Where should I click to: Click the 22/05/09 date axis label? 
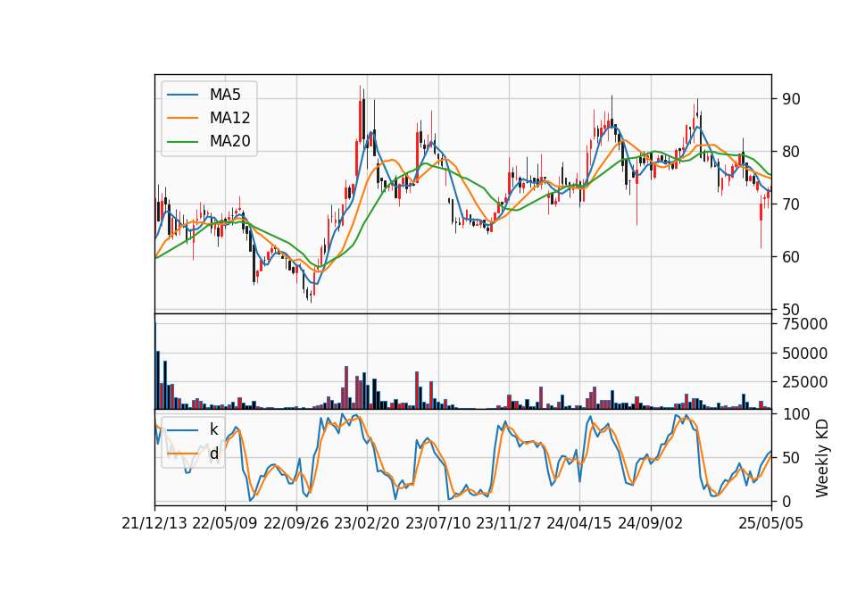click(x=225, y=523)
